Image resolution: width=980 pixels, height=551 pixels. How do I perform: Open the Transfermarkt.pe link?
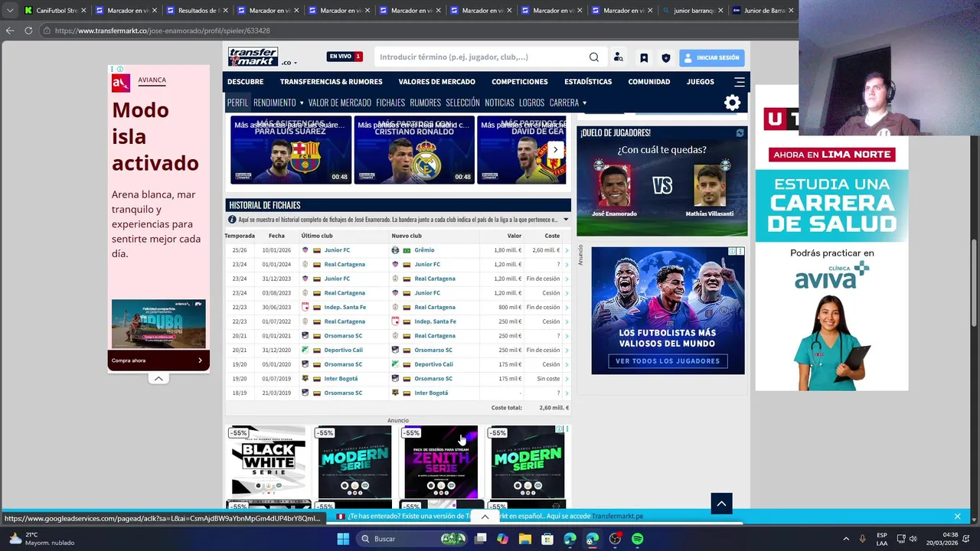(x=617, y=517)
